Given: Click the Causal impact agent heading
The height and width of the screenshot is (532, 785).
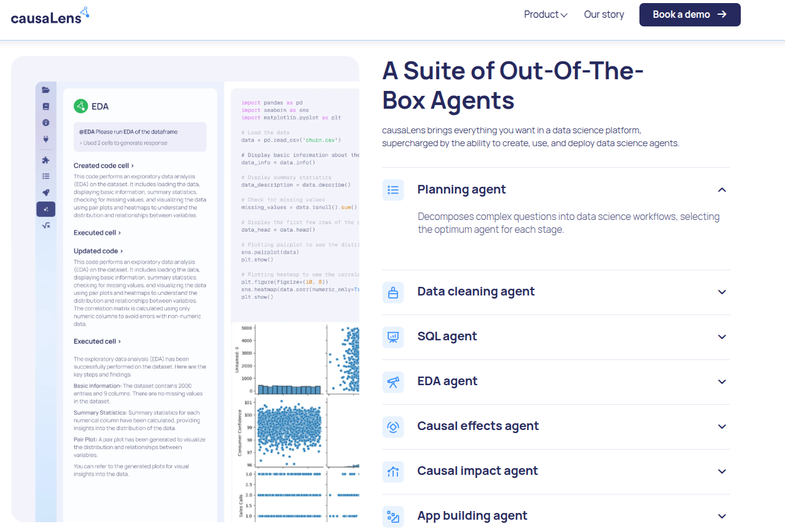Looking at the screenshot, I should coord(477,471).
